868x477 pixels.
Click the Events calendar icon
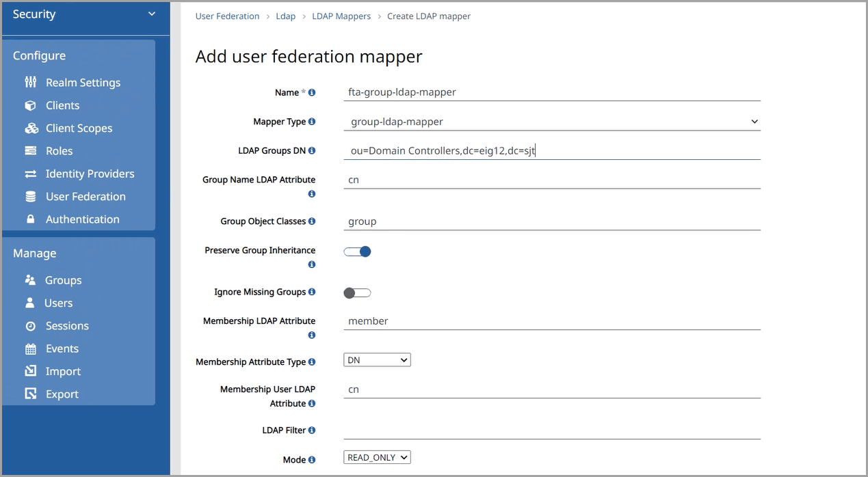(30, 349)
